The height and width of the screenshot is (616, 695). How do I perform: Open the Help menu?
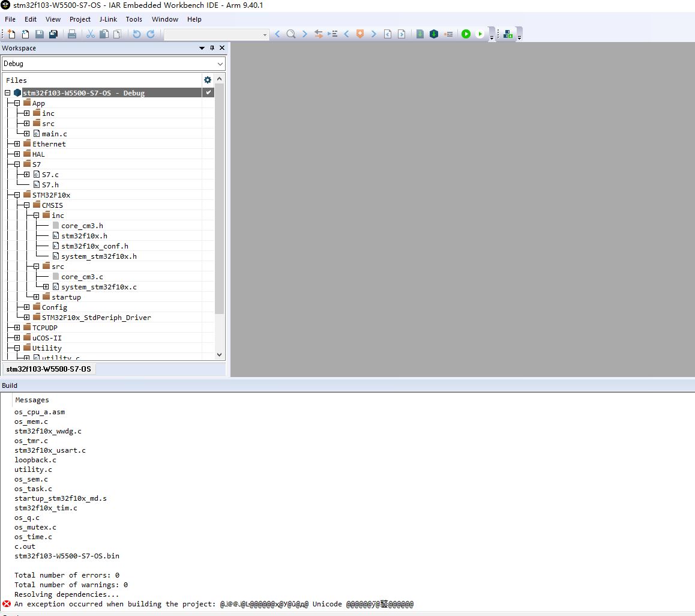pos(194,20)
